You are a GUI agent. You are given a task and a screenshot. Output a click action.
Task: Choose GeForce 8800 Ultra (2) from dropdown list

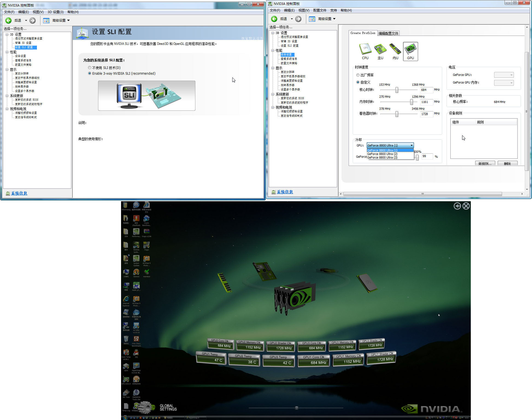tap(382, 154)
